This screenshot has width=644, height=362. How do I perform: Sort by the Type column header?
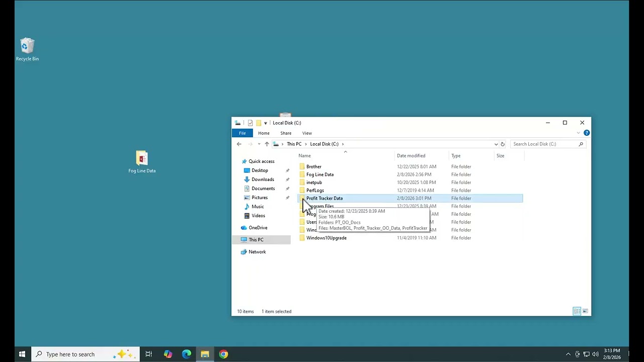tap(472, 156)
